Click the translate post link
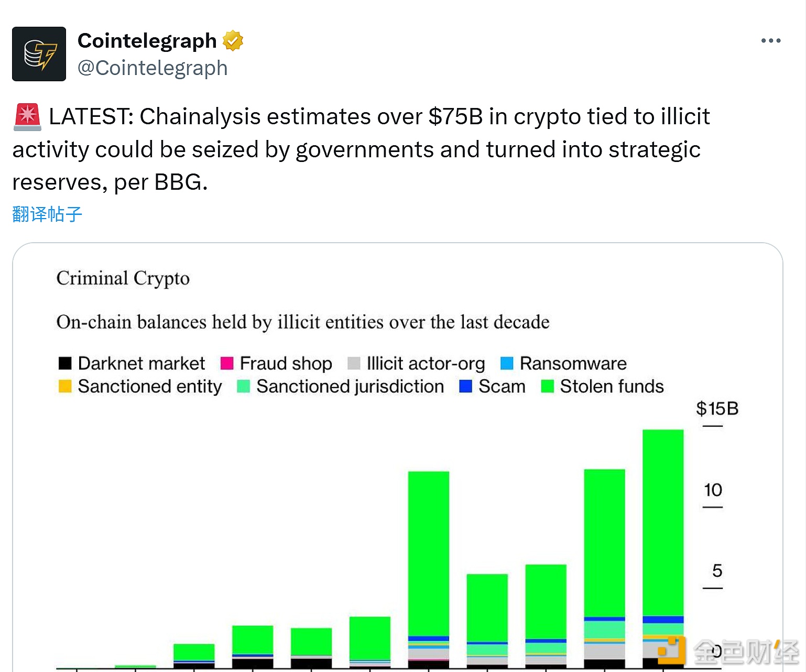This screenshot has height=672, width=806. click(x=47, y=214)
